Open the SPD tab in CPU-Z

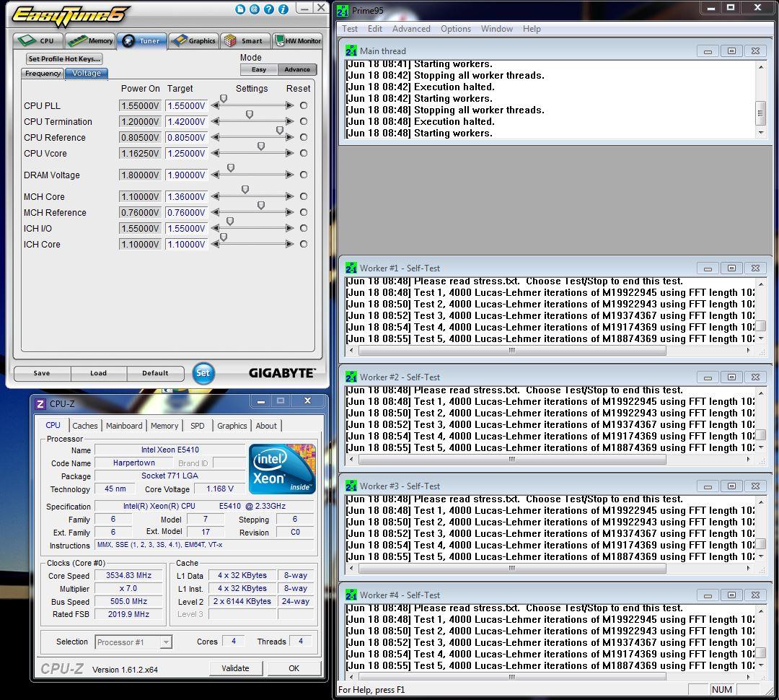[x=197, y=426]
